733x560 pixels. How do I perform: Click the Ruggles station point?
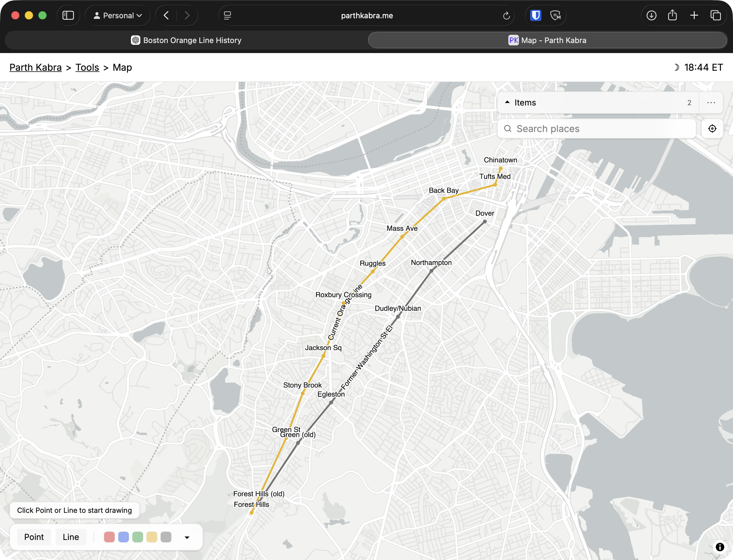(373, 272)
